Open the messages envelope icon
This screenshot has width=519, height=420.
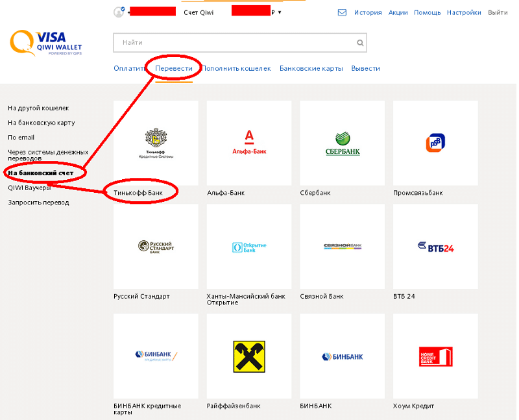pos(342,12)
